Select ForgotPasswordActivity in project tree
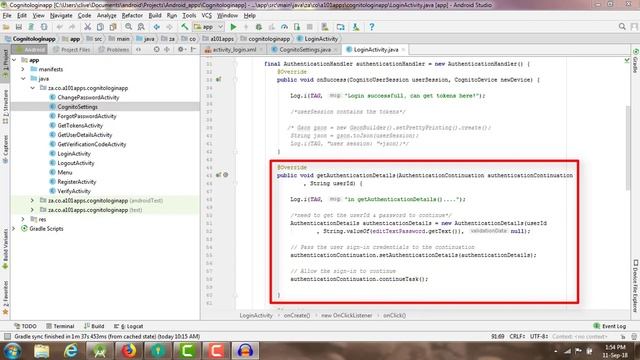The width and height of the screenshot is (640, 360). [x=87, y=116]
